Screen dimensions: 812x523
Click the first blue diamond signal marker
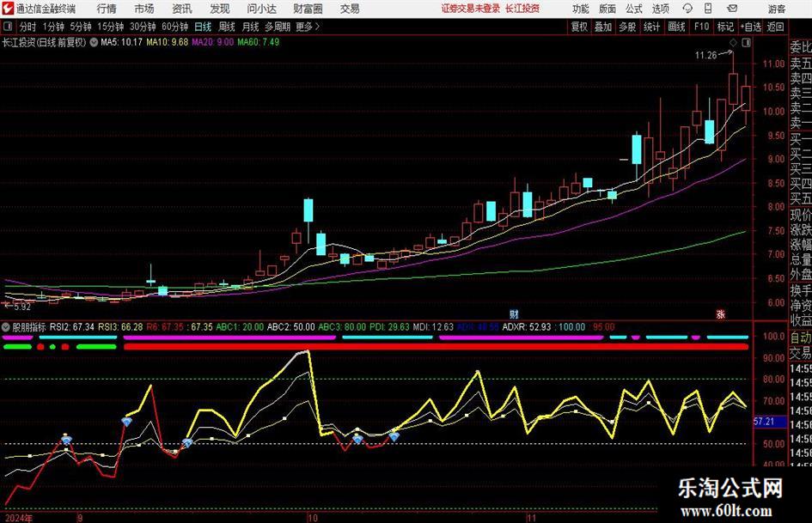[x=66, y=441]
